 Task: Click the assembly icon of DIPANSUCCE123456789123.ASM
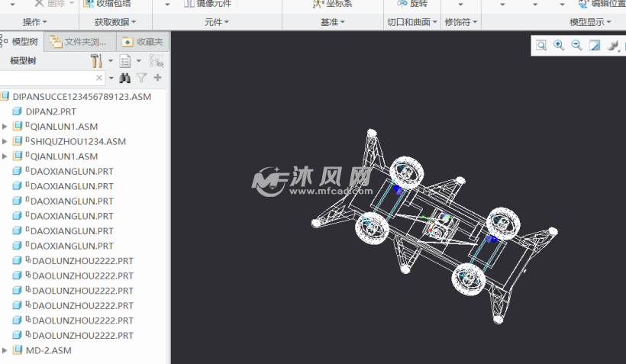5,96
